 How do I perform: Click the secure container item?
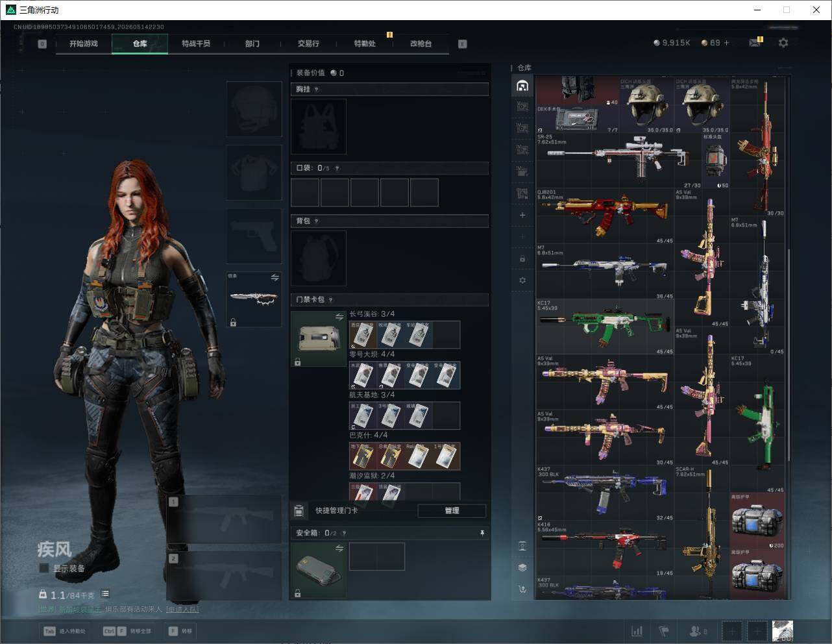coord(319,570)
